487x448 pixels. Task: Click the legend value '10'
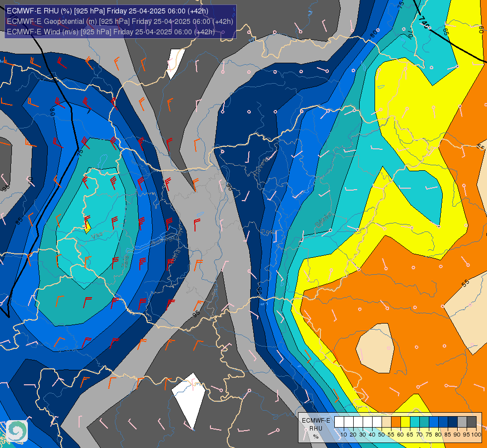[344, 435]
